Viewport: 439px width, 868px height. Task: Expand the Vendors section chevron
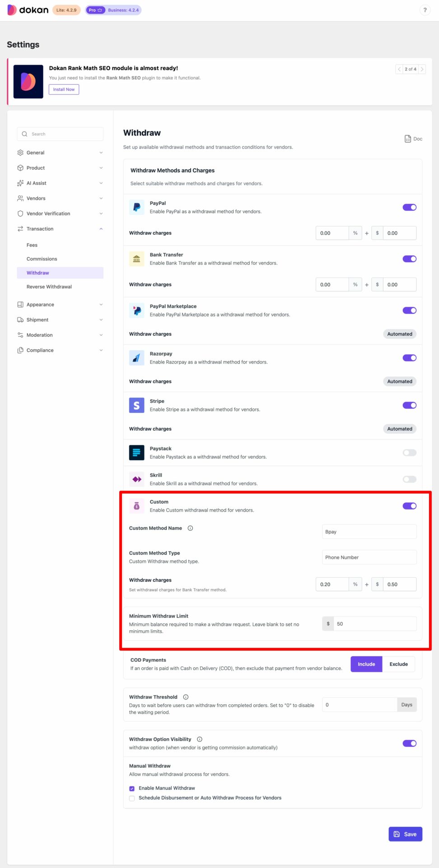[x=101, y=198]
